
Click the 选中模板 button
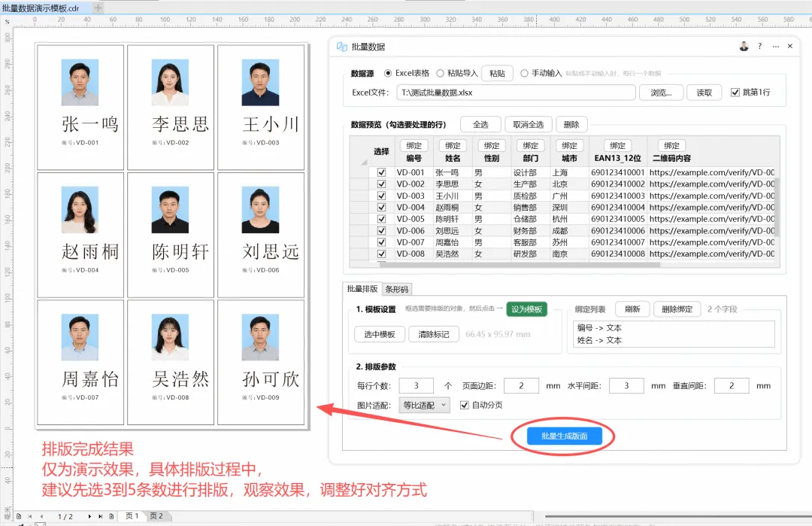click(x=380, y=334)
